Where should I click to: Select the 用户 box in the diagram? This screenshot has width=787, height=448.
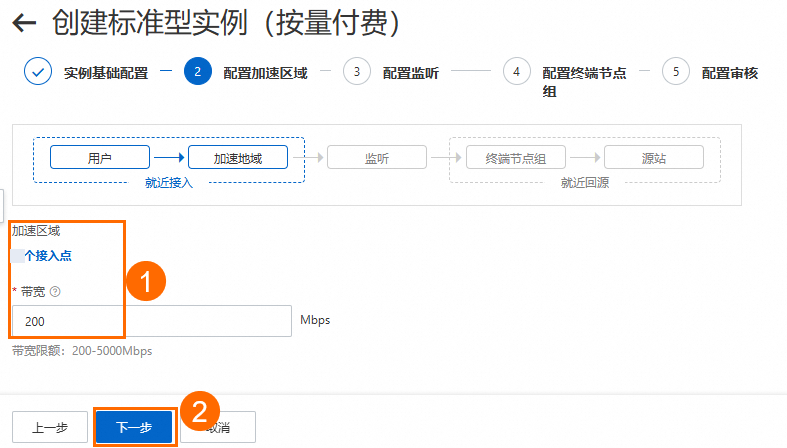click(100, 158)
